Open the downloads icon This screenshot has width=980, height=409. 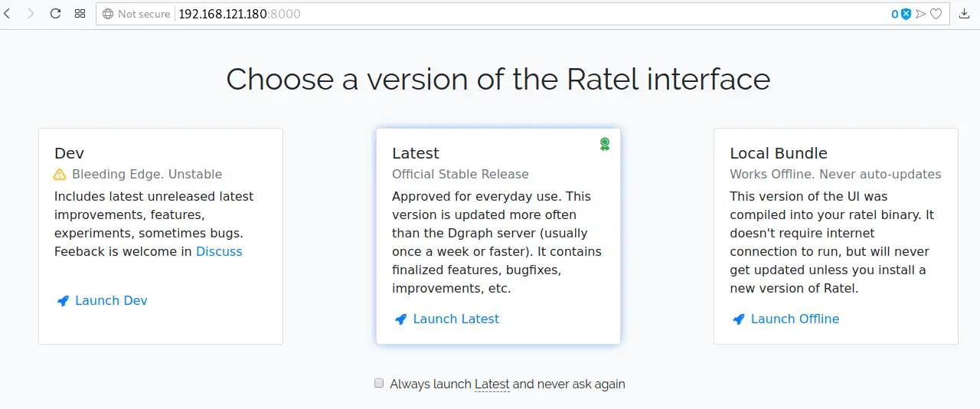(x=964, y=14)
